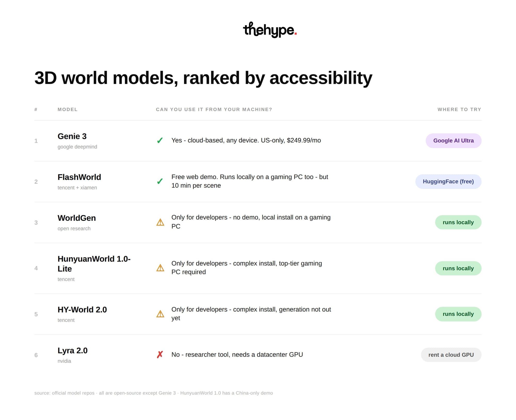Screen dimensions: 516x420
Task: Click the google deepmind subtitle
Action: coord(77,147)
